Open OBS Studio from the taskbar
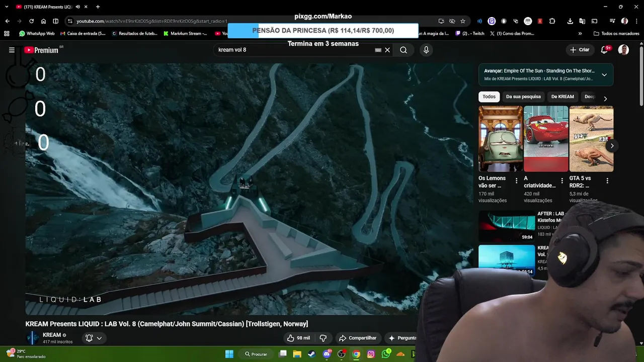This screenshot has width=644, height=362. point(342,354)
